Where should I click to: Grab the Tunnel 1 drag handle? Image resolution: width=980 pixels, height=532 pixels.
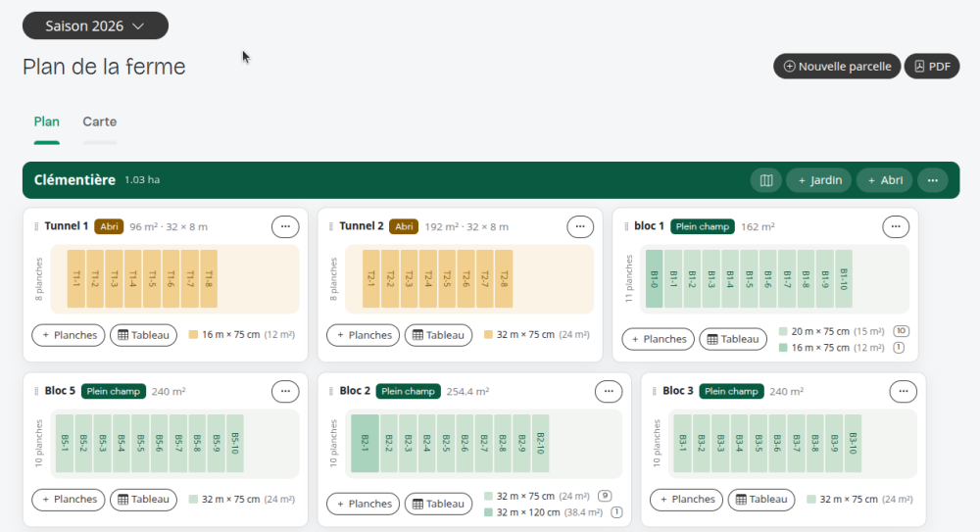[36, 226]
